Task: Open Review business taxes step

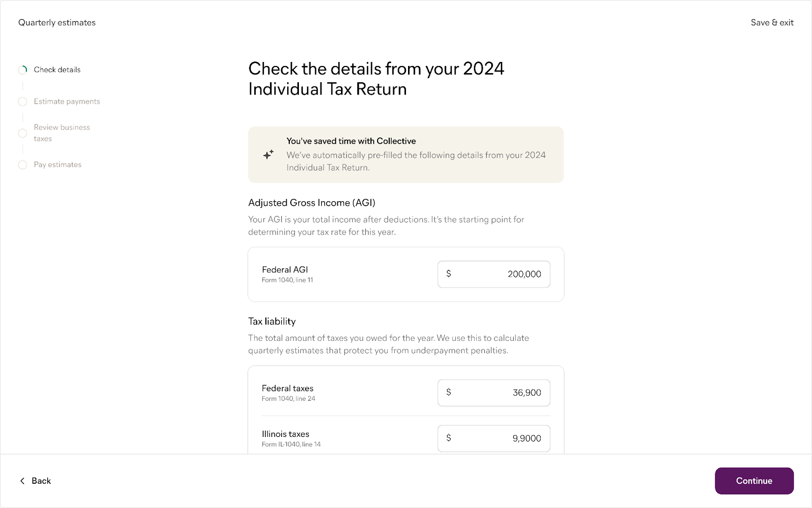Action: (x=61, y=133)
